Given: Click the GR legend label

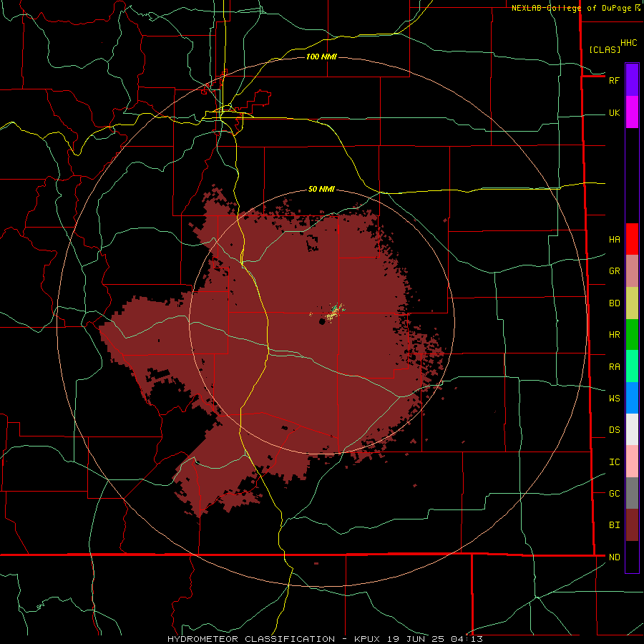Looking at the screenshot, I should 614,271.
